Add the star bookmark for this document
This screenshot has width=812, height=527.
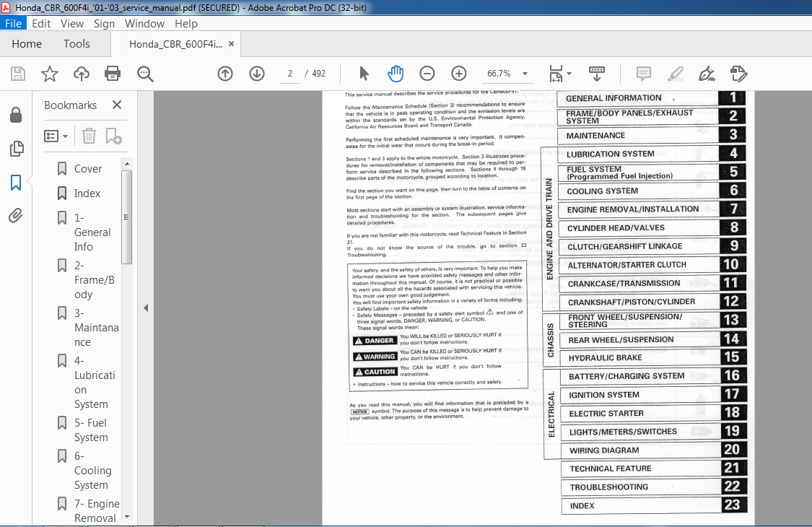50,74
